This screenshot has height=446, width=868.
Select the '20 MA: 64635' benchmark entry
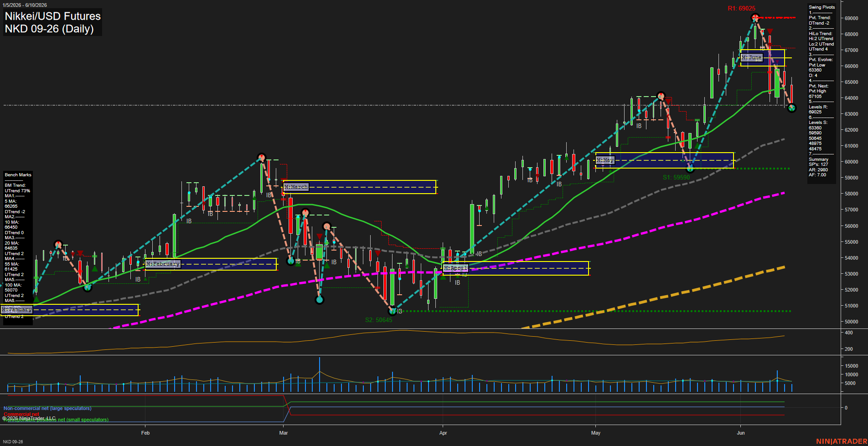(11, 246)
